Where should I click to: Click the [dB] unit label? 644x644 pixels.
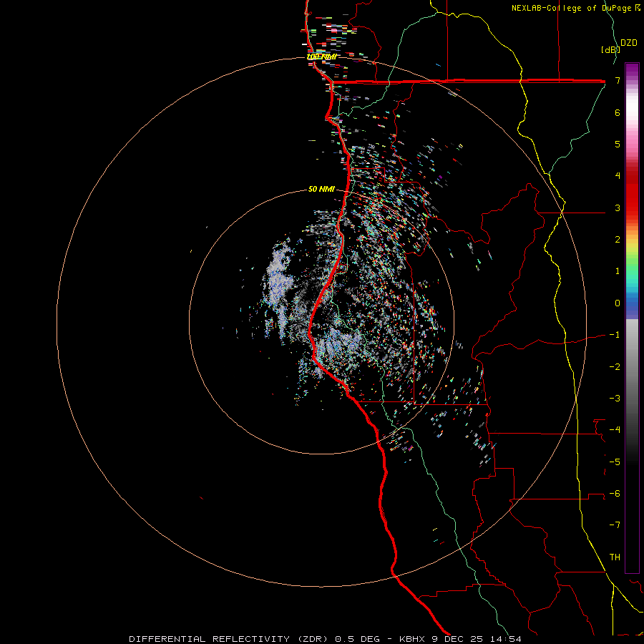coord(610,49)
